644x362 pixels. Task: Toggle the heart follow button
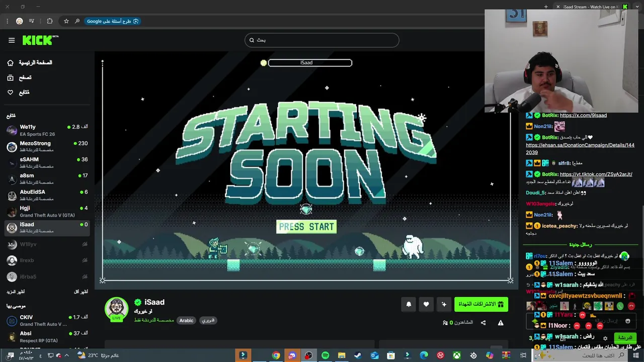(426, 304)
